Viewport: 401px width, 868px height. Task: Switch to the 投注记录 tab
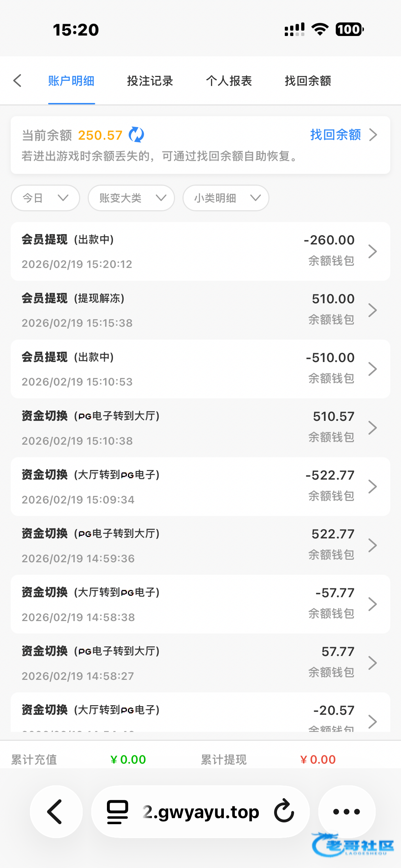pos(150,81)
